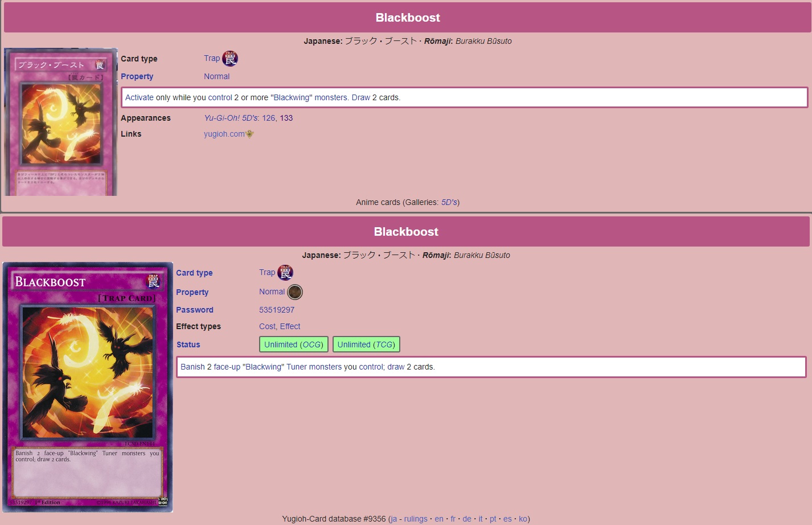Open the Trap link in the Password card table
Screen dimensions: 812x525
[x=267, y=273]
